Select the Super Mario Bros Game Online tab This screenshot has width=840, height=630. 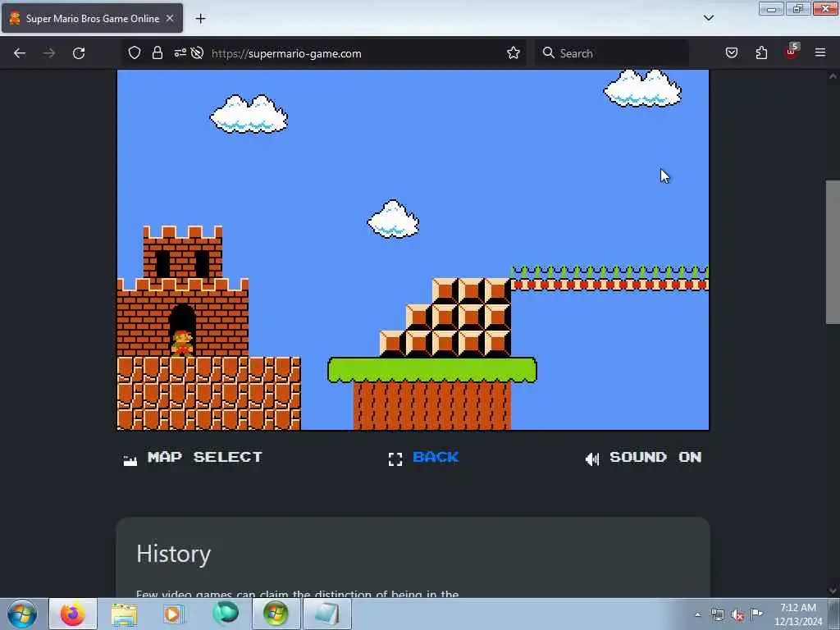92,18
